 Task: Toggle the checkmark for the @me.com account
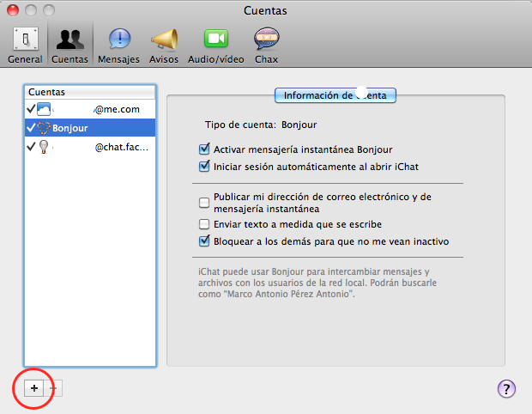[x=31, y=109]
